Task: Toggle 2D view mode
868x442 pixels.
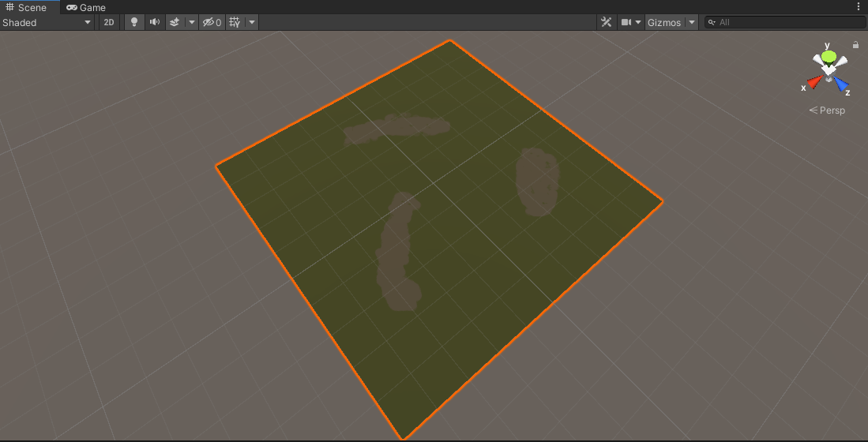Action: 110,22
